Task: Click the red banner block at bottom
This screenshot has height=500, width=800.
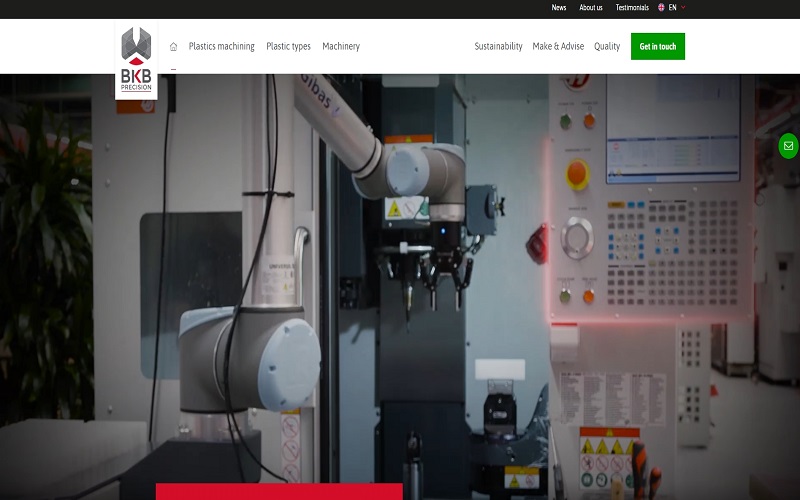Action: point(279,491)
